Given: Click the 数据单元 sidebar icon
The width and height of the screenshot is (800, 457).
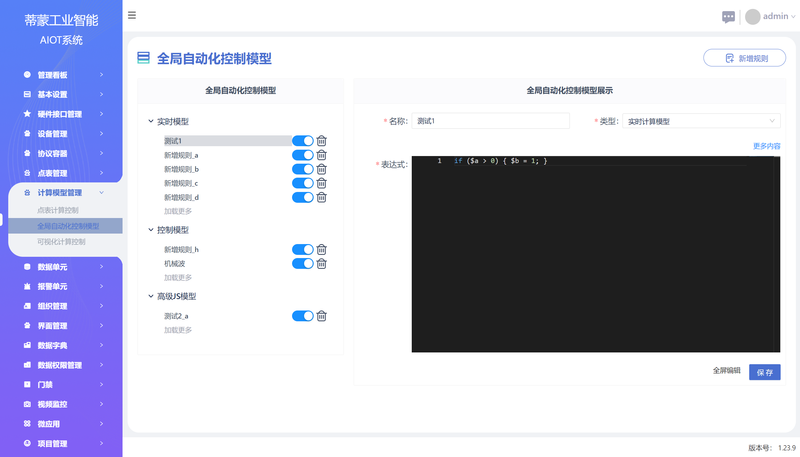Looking at the screenshot, I should click(x=27, y=267).
